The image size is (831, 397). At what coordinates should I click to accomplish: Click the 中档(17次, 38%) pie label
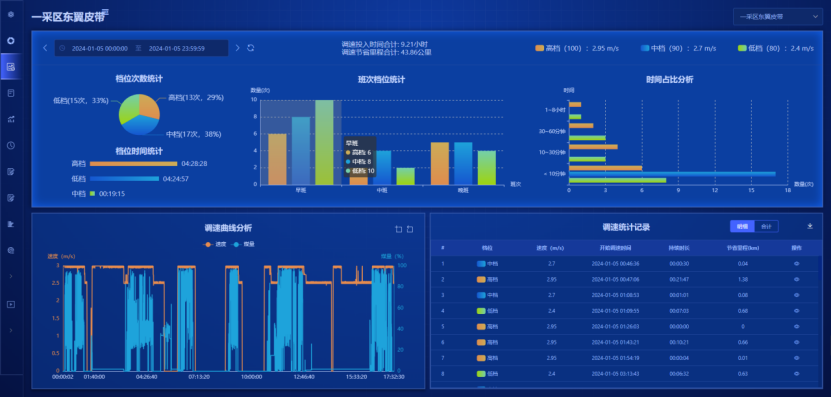tap(193, 134)
